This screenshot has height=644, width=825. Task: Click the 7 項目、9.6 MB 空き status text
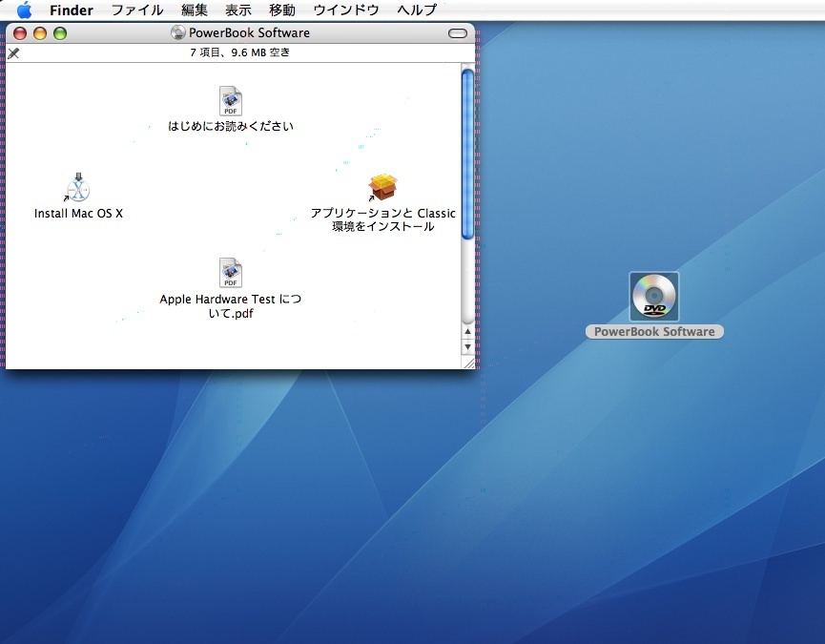pos(239,52)
